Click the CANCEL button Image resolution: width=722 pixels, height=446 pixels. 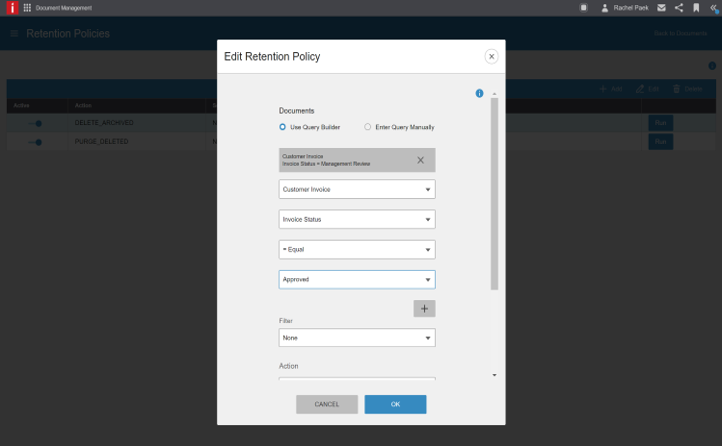pyautogui.click(x=327, y=404)
